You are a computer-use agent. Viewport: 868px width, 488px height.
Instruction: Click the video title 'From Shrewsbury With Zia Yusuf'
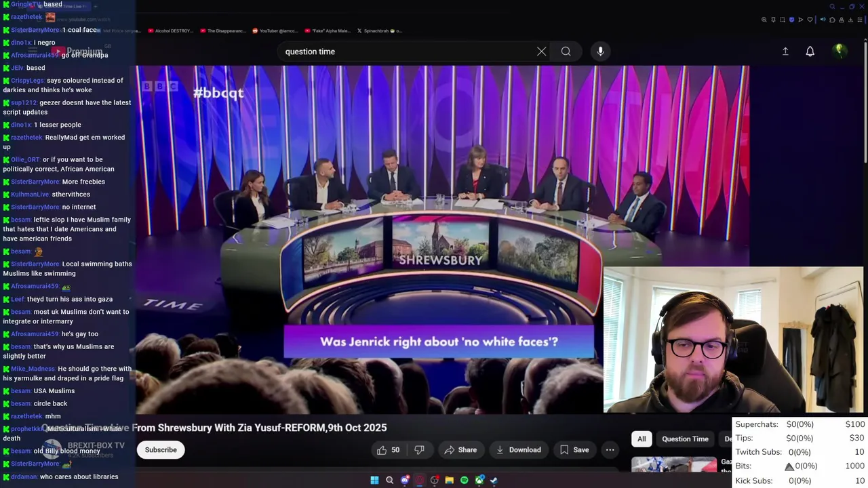(208, 428)
